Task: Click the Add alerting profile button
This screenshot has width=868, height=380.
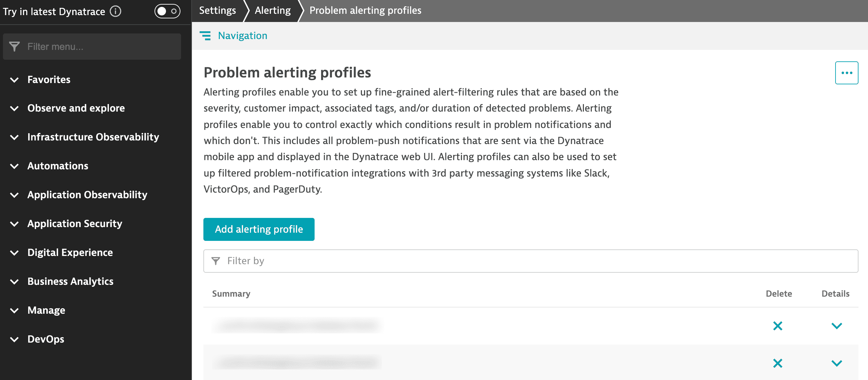Action: tap(259, 229)
